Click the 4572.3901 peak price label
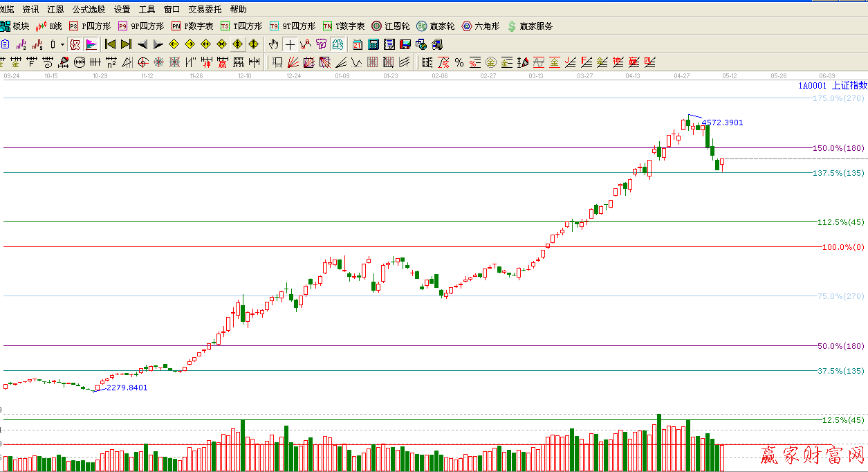 [722, 122]
